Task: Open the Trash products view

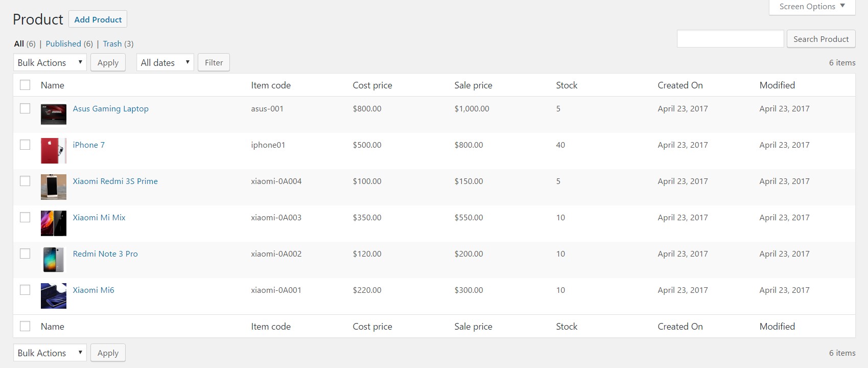Action: coord(112,44)
